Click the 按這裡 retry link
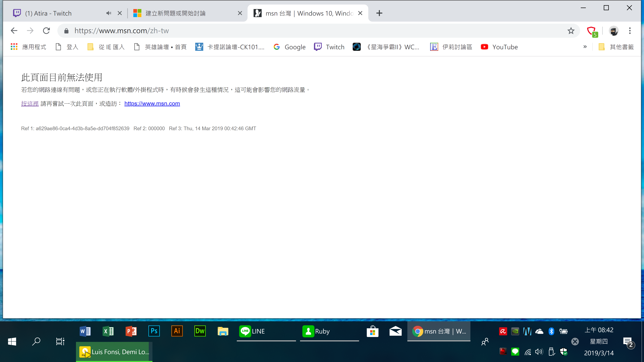 [30, 103]
